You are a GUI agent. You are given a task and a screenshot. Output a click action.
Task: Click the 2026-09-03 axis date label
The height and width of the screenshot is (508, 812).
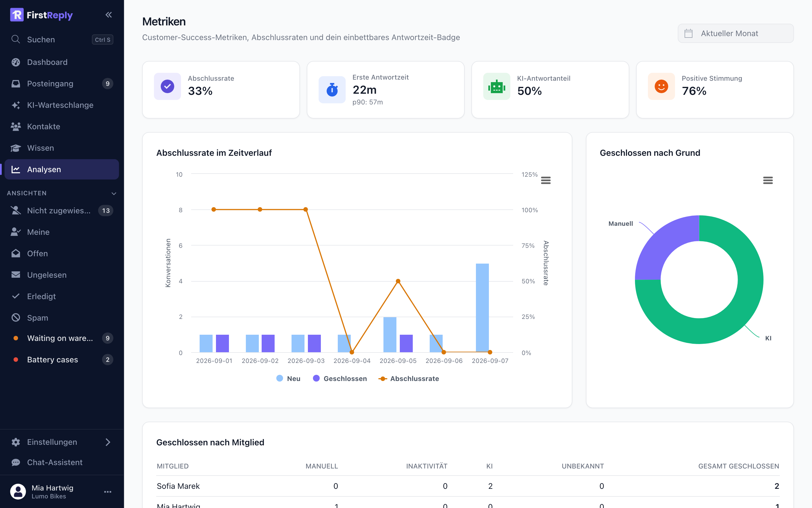click(306, 361)
